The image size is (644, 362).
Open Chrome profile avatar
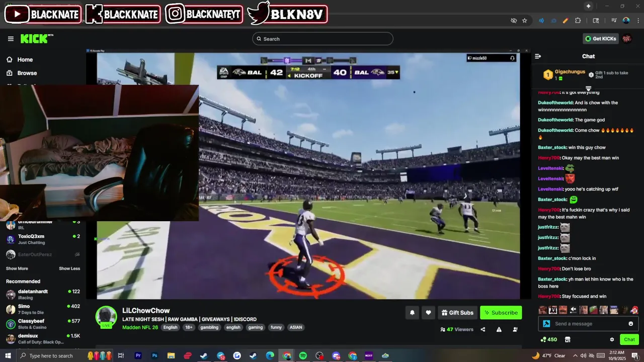tap(626, 21)
